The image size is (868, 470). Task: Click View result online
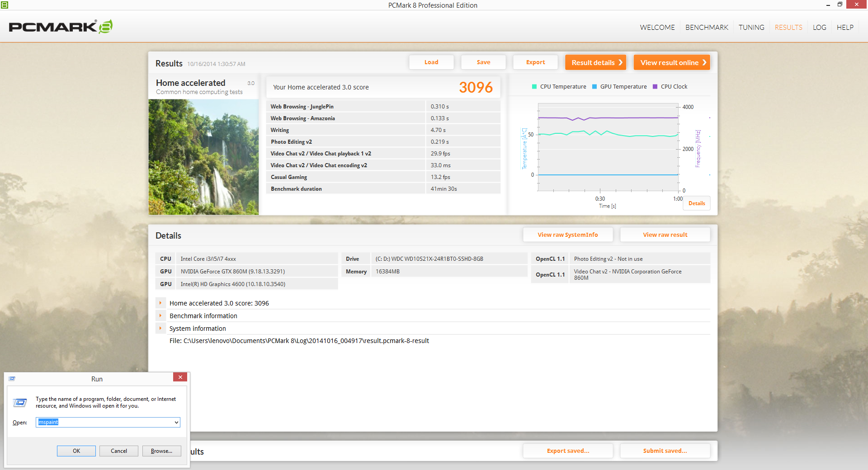click(672, 62)
